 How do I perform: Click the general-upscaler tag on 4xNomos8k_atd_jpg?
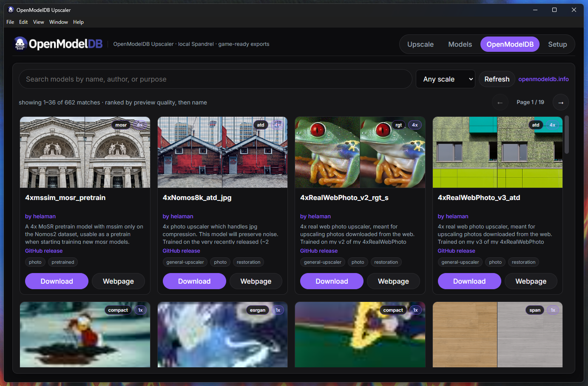[x=185, y=262]
